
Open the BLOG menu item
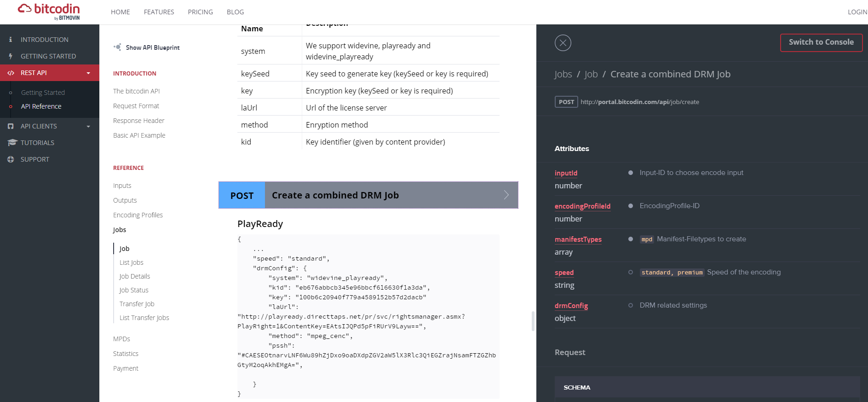[x=235, y=12]
